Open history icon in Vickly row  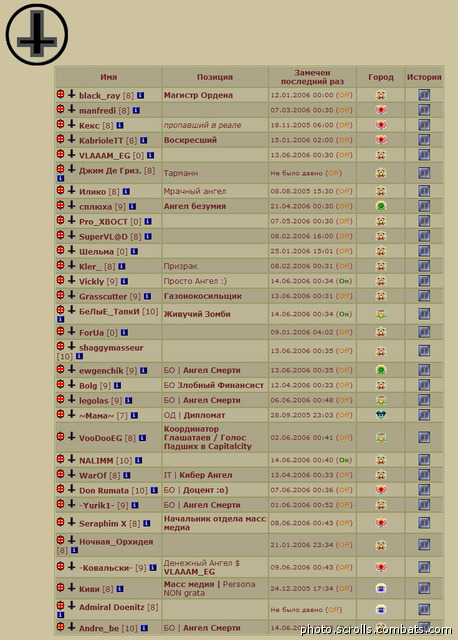pos(424,281)
